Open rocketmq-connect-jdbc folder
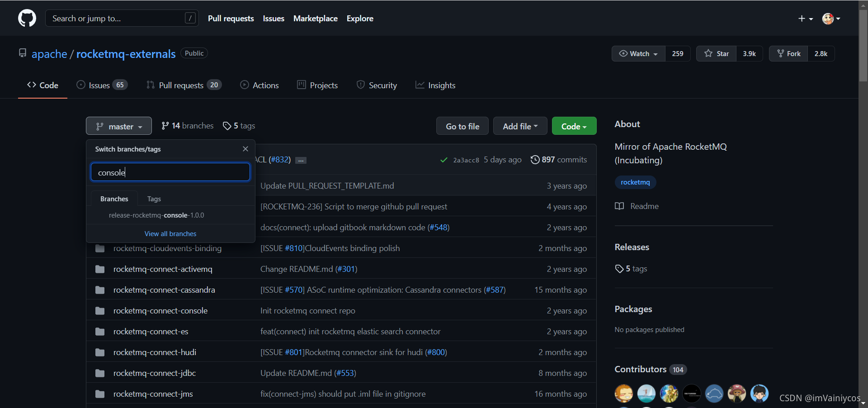Image resolution: width=868 pixels, height=408 pixels. coord(155,373)
